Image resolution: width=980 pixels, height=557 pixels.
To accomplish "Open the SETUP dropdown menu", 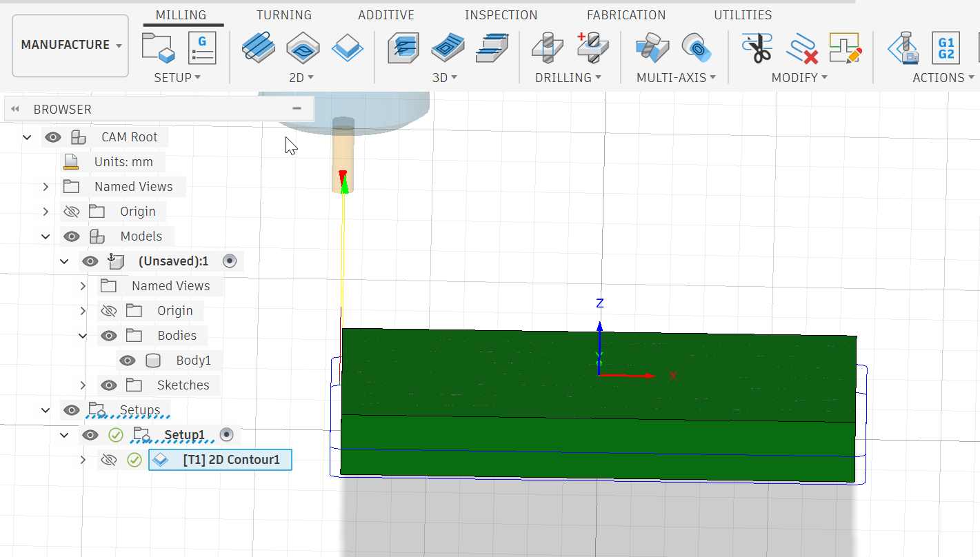I will (177, 78).
